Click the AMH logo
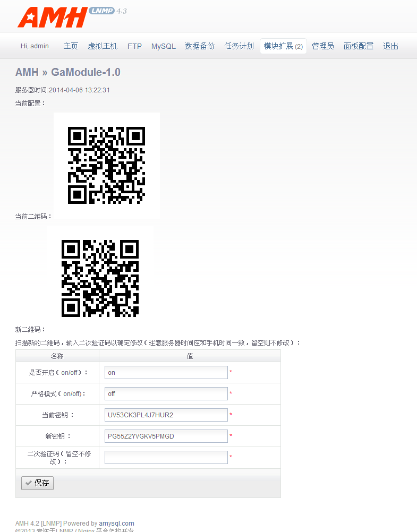 point(52,18)
